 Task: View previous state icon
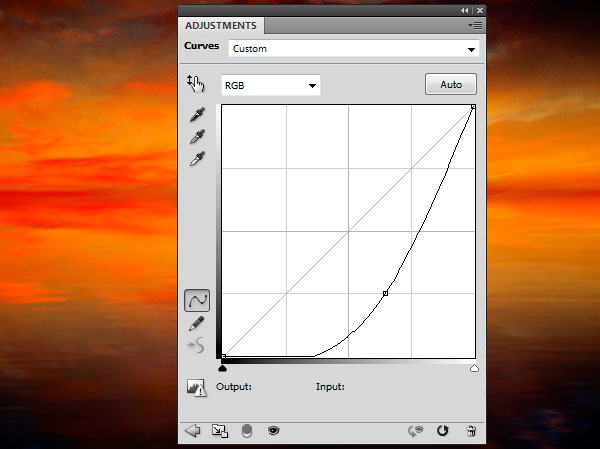pyautogui.click(x=416, y=431)
